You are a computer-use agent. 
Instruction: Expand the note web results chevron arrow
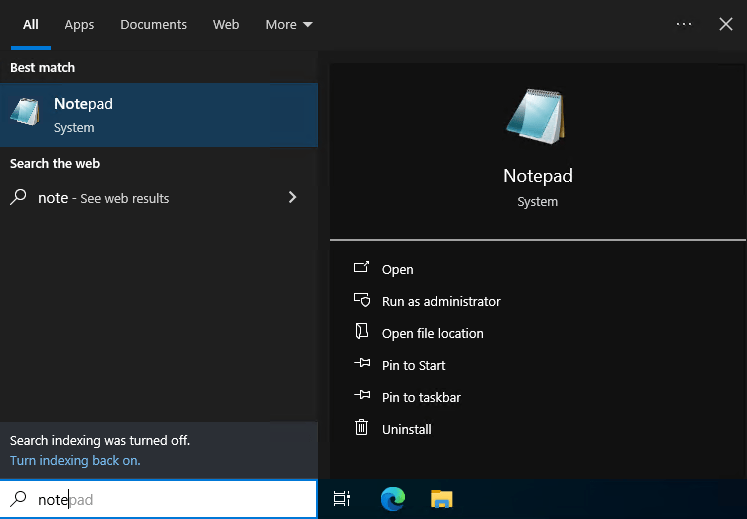click(x=293, y=197)
